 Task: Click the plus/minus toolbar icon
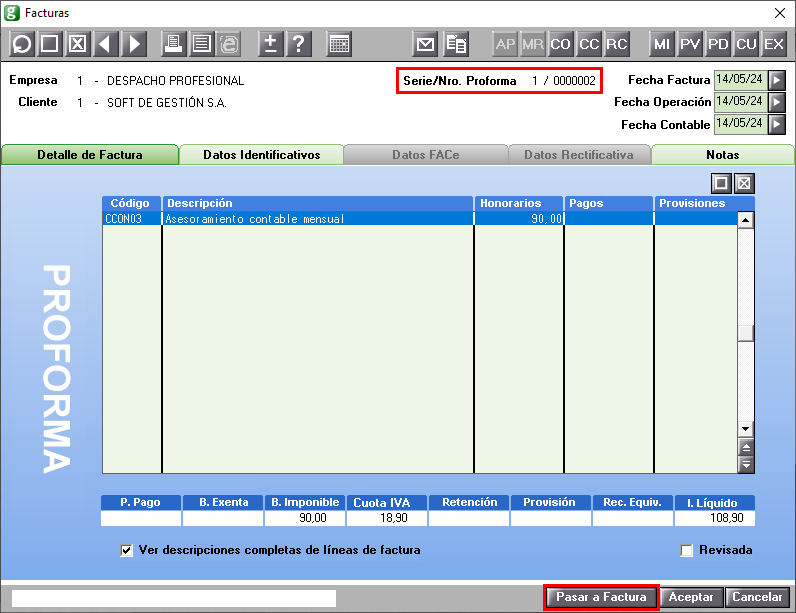[271, 44]
